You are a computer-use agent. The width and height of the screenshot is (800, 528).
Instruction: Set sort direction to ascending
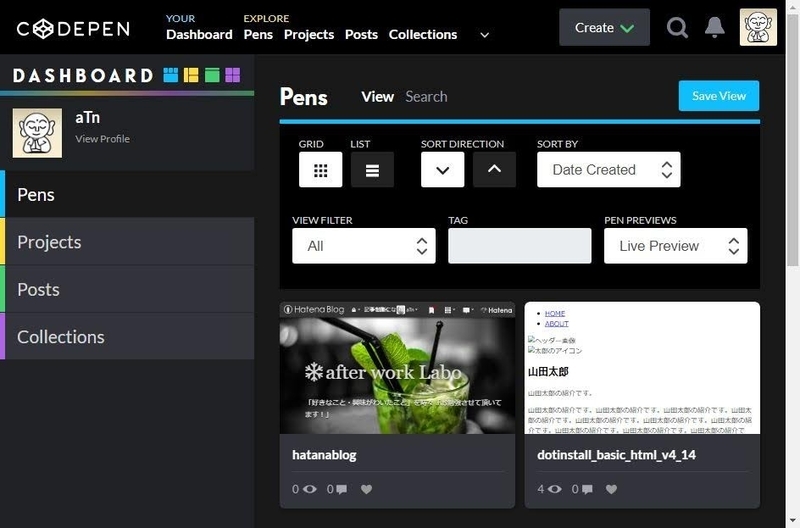tap(494, 170)
